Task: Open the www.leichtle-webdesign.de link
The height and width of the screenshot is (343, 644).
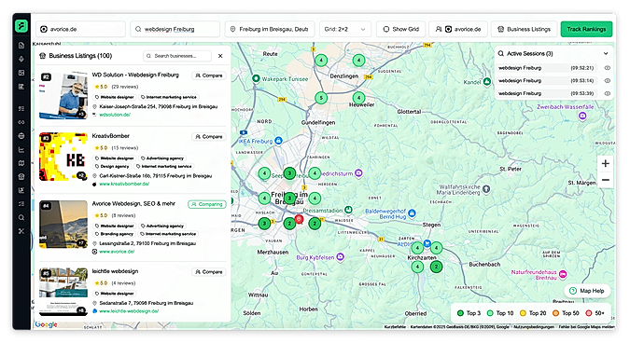Action: pos(129,311)
